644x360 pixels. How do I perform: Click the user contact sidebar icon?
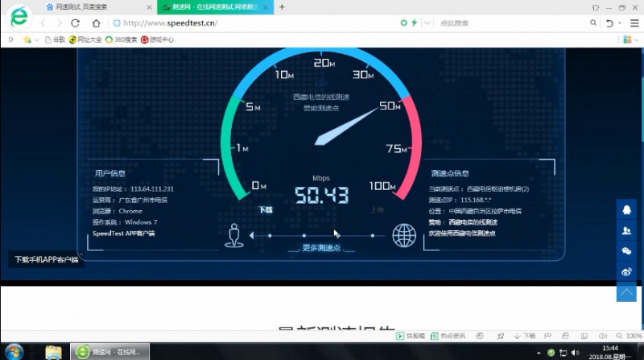coord(626,230)
